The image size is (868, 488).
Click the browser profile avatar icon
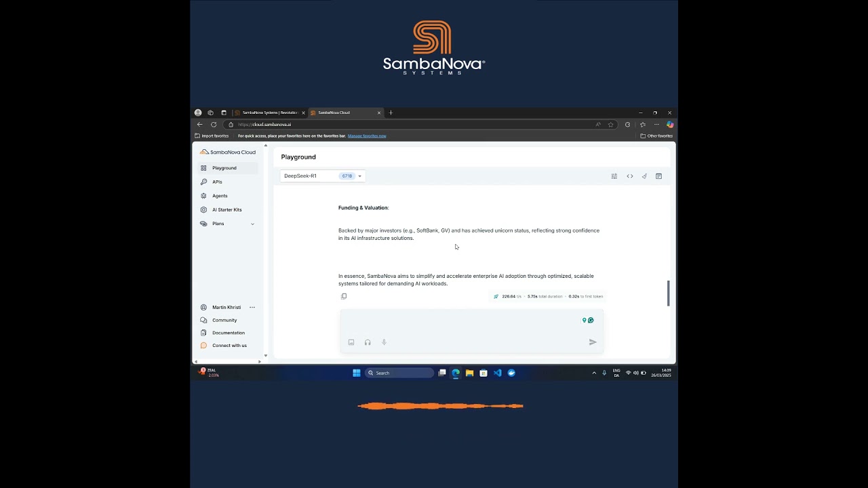198,113
